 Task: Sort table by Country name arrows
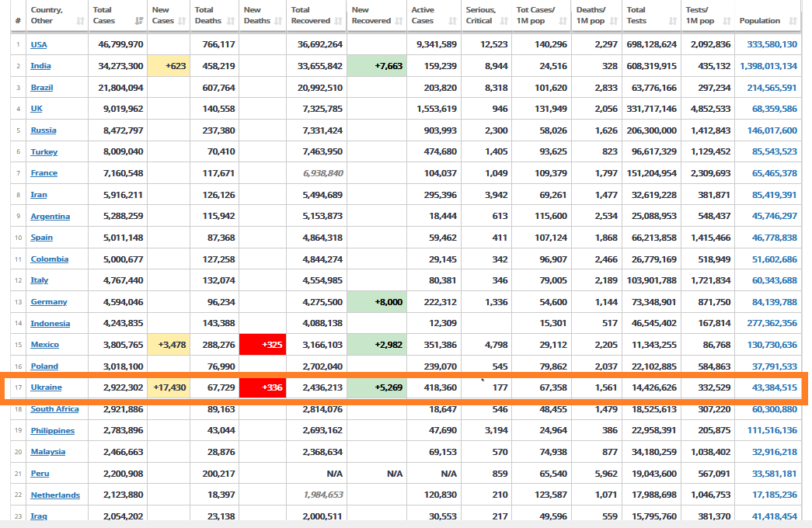pos(80,21)
